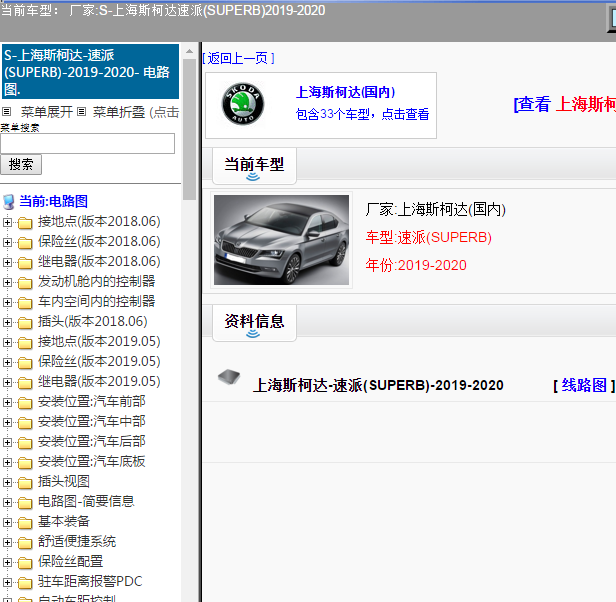Screen dimensions: 616x602
Task: Click the folder icon for 接地点(版本2018.06)
Action: (25, 223)
